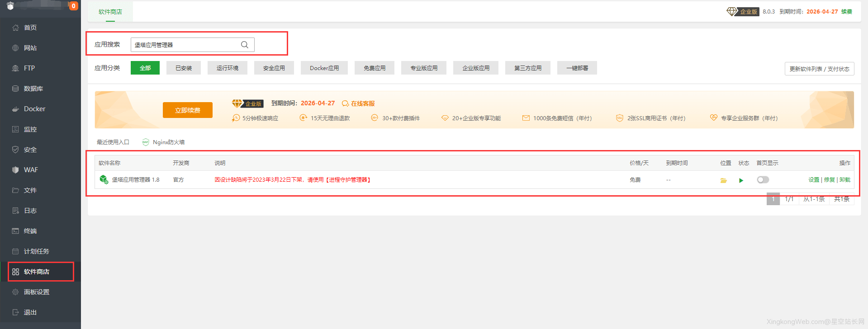Click the 退出 logout icon

tap(15, 312)
